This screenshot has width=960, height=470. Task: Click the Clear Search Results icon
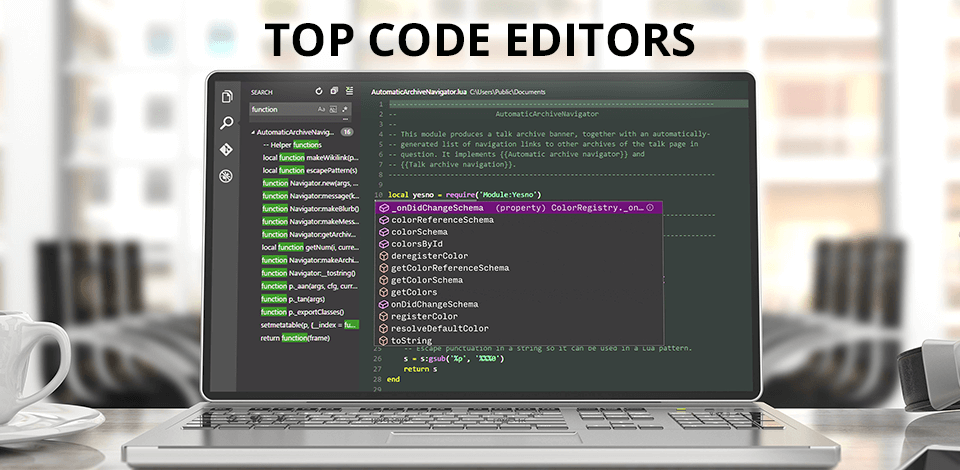tap(349, 91)
